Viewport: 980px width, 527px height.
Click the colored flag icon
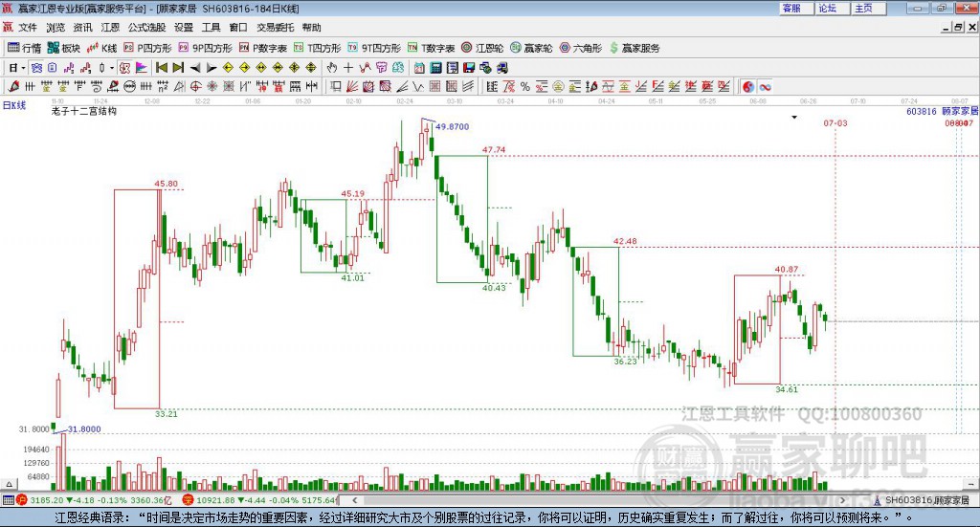coord(142,68)
